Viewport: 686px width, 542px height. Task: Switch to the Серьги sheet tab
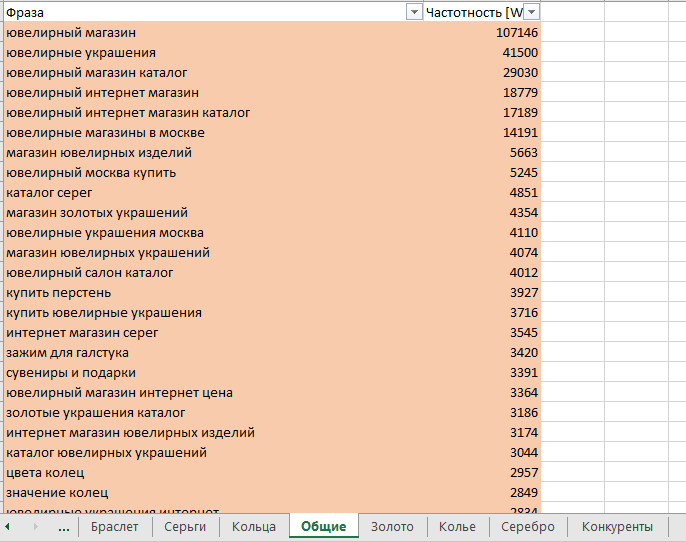[185, 526]
